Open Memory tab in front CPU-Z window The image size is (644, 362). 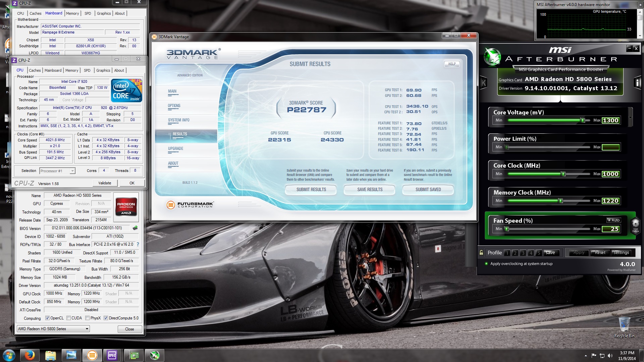point(72,70)
